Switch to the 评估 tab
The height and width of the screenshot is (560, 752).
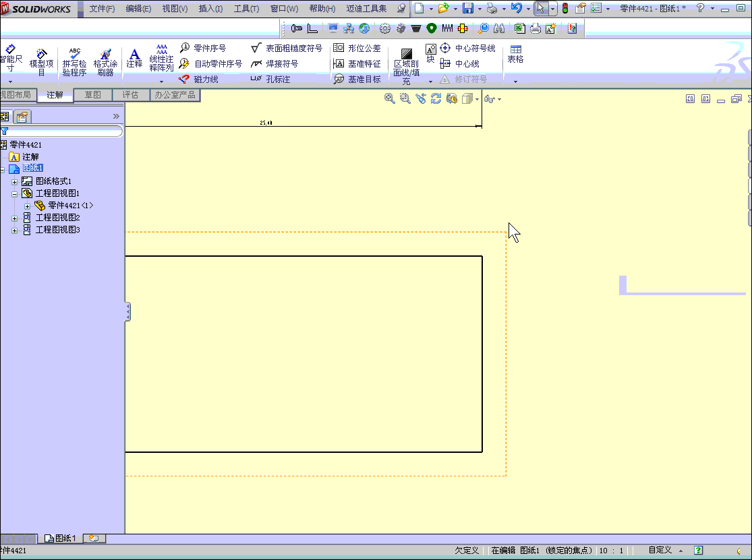pyautogui.click(x=130, y=95)
